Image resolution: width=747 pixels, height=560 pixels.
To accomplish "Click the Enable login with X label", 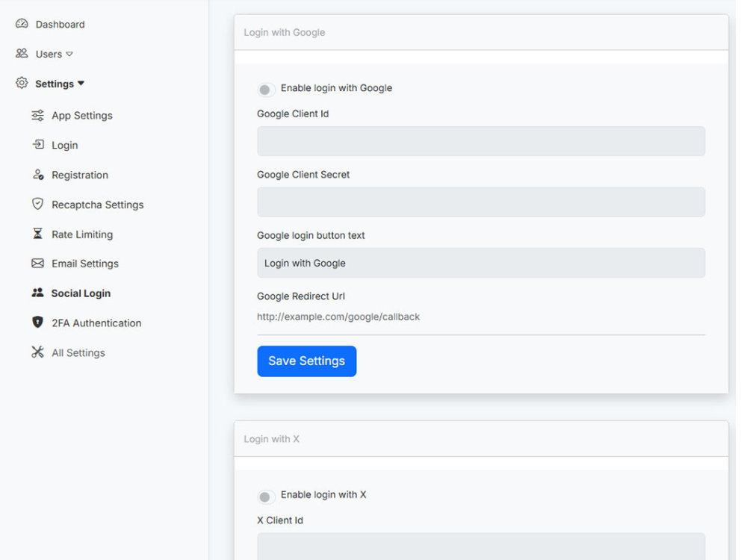I will (323, 495).
